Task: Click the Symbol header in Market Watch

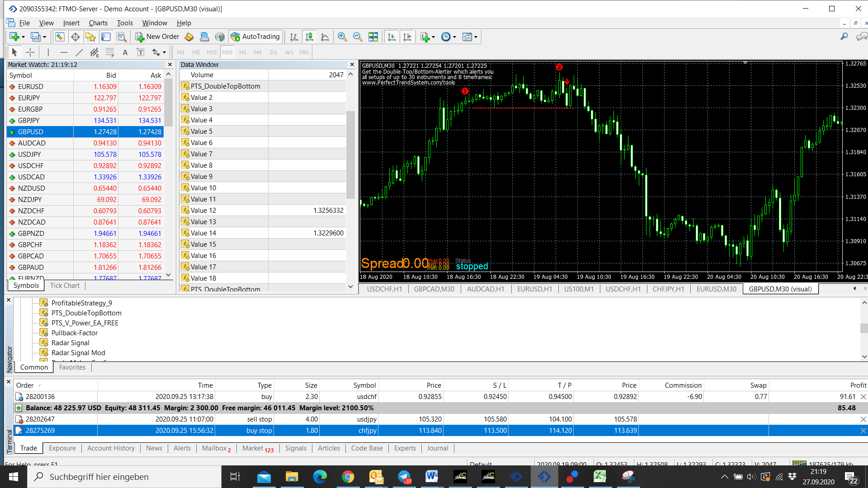Action: tap(20, 75)
